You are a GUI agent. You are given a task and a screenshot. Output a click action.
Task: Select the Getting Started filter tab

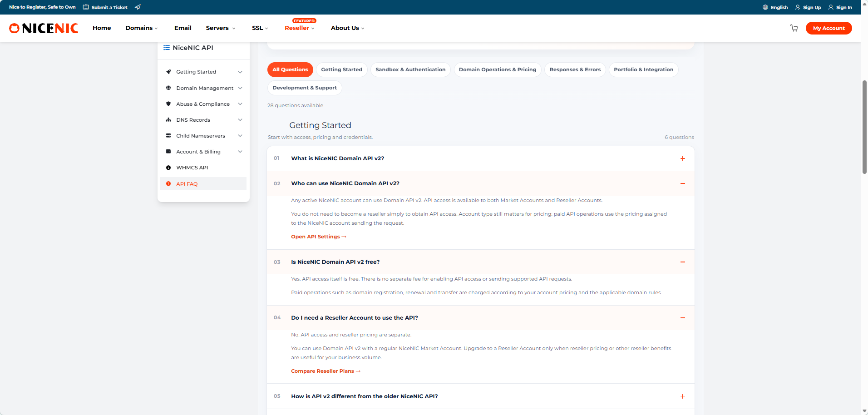(341, 69)
